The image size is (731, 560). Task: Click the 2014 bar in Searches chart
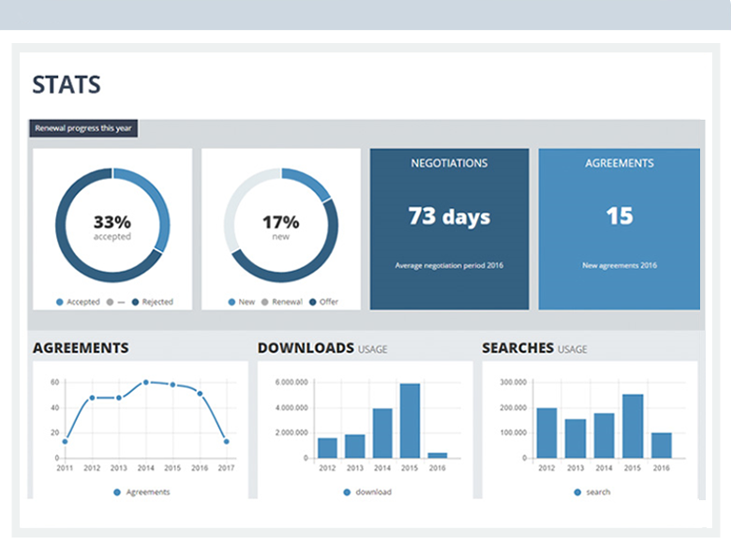[604, 435]
